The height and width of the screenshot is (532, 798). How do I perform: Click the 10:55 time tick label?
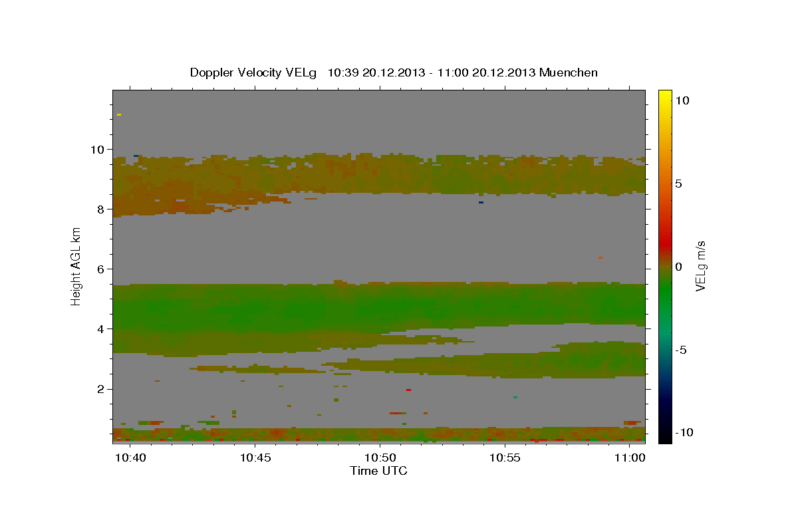coord(504,458)
